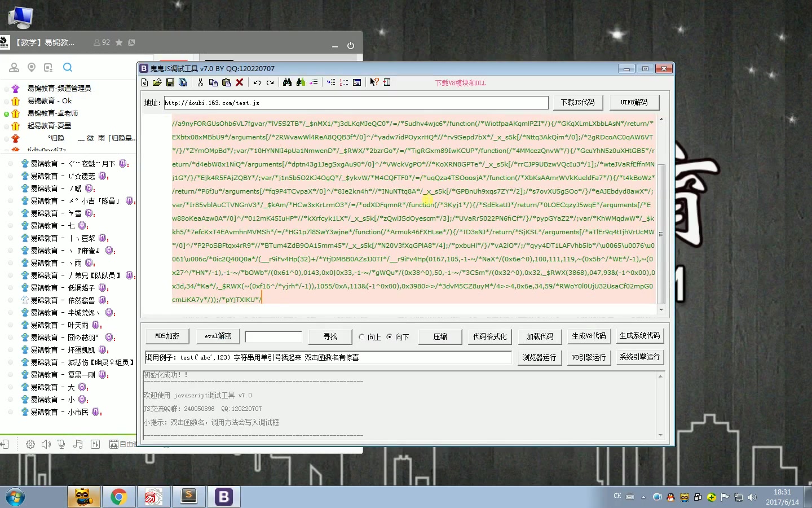Open Chrome from the taskbar
The image size is (812, 508).
point(118,497)
